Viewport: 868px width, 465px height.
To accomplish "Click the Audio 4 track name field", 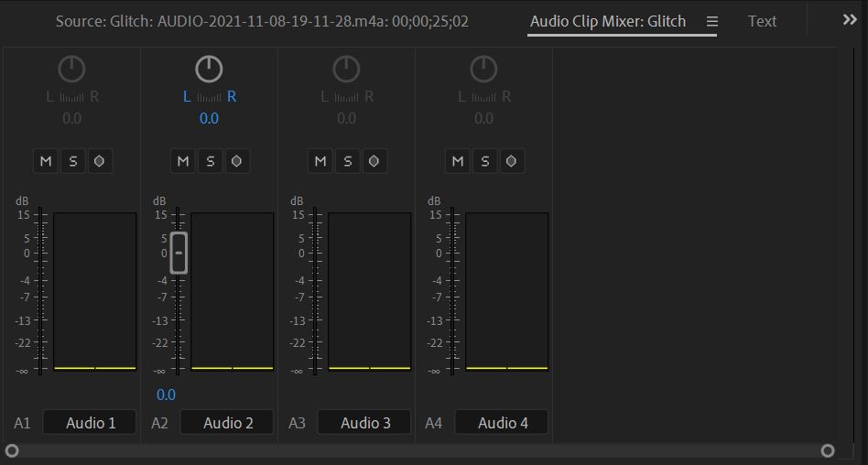I will point(502,422).
